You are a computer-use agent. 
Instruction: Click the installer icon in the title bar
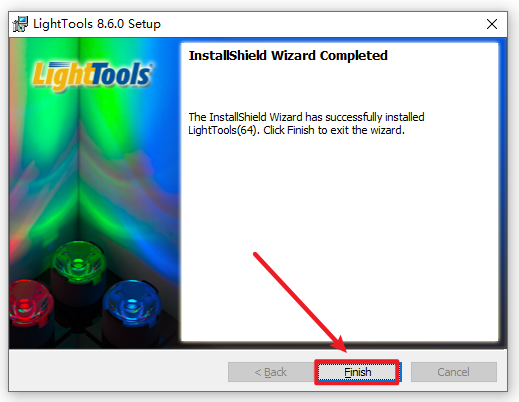(20, 24)
